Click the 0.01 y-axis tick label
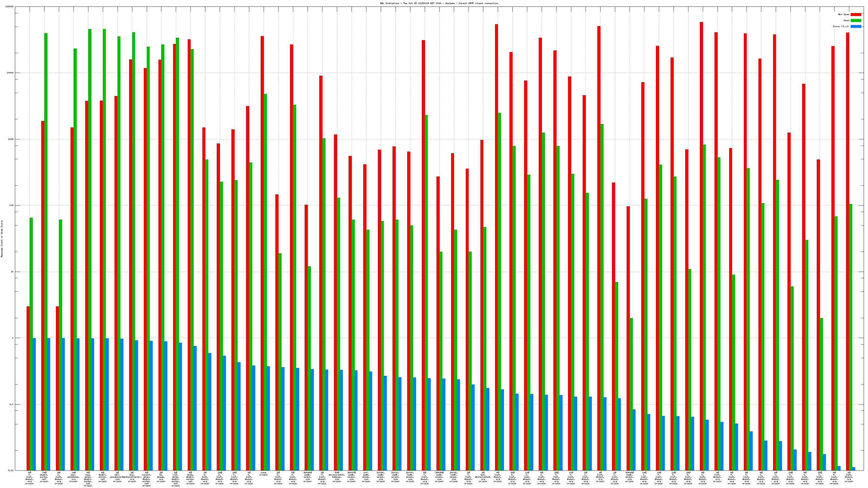 pyautogui.click(x=11, y=470)
